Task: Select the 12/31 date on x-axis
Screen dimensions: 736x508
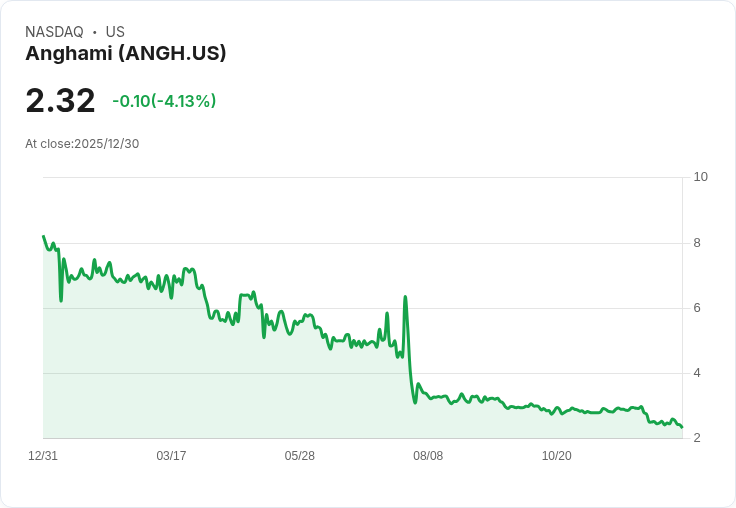Action: (x=43, y=456)
